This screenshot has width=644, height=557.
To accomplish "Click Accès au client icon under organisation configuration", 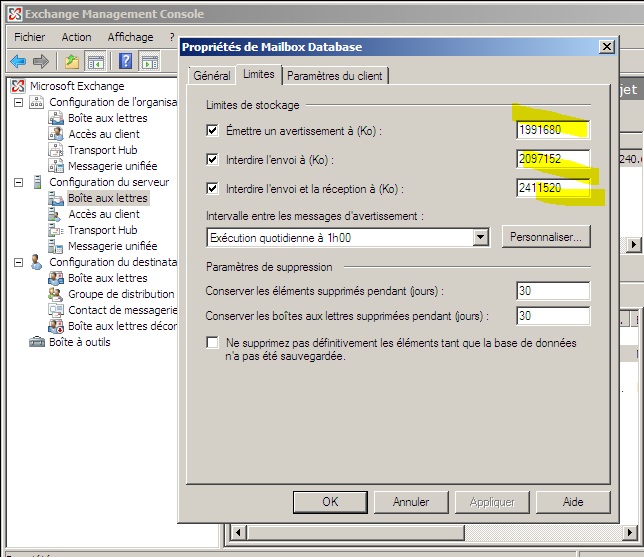I will [x=56, y=134].
